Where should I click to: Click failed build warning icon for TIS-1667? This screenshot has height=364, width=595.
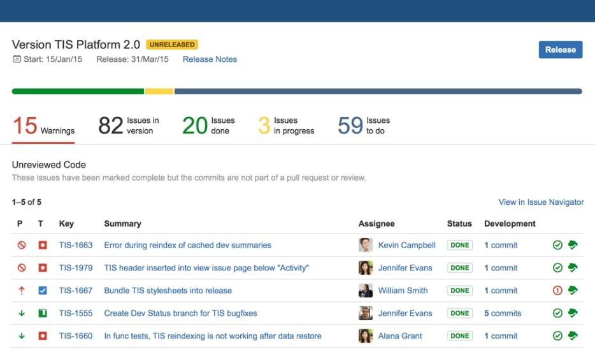(x=557, y=290)
